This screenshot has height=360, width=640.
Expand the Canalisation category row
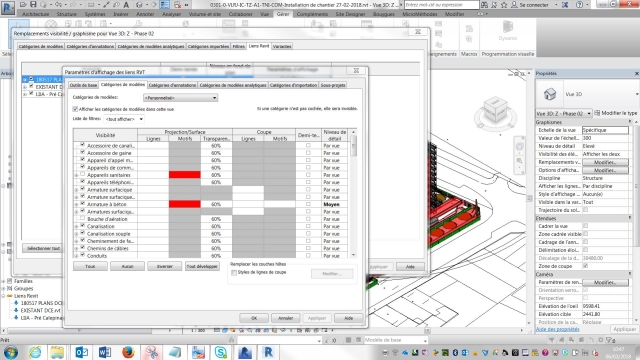point(76,227)
